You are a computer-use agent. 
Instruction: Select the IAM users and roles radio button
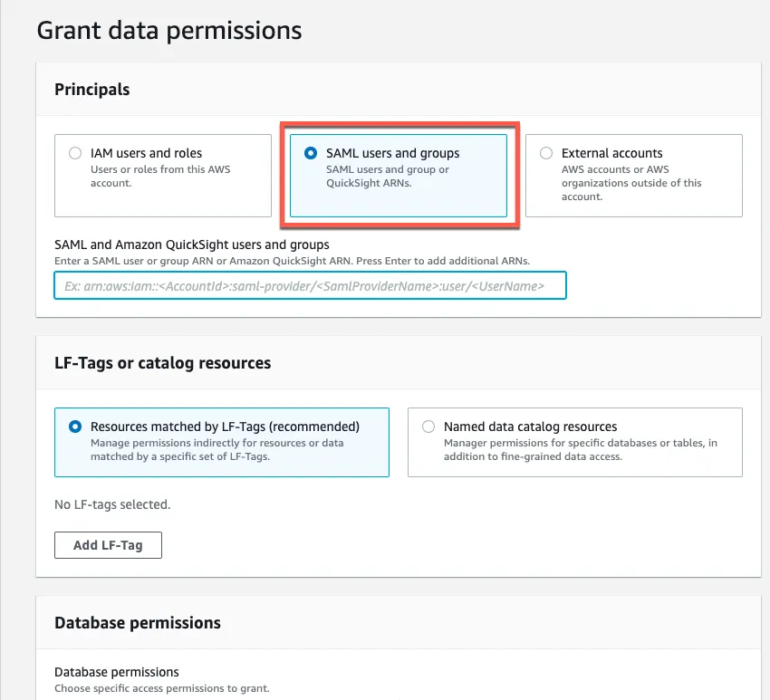[75, 153]
